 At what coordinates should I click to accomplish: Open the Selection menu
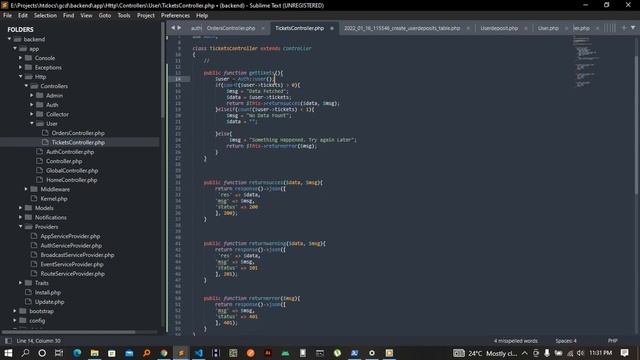45,16
